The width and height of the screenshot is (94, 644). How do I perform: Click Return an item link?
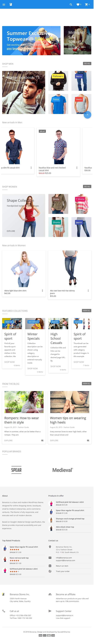tap(62, 566)
